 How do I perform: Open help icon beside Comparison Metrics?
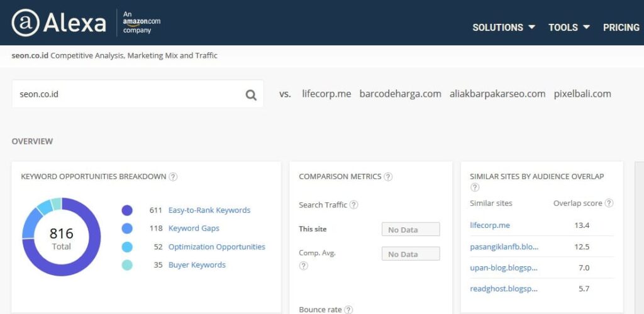[388, 176]
